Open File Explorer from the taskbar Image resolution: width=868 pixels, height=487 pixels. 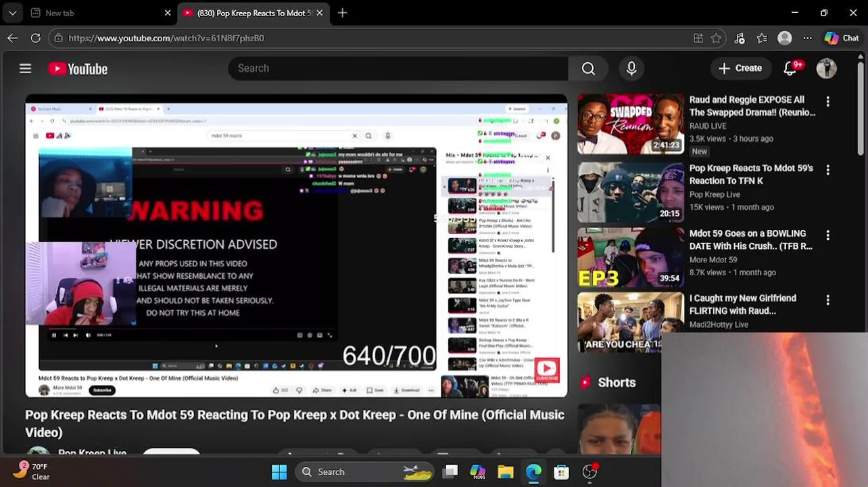[x=506, y=471]
